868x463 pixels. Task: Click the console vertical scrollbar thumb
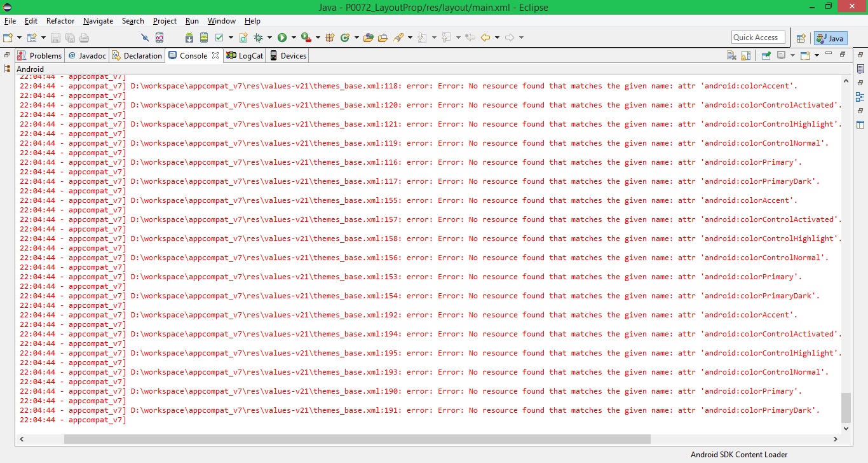click(x=845, y=407)
